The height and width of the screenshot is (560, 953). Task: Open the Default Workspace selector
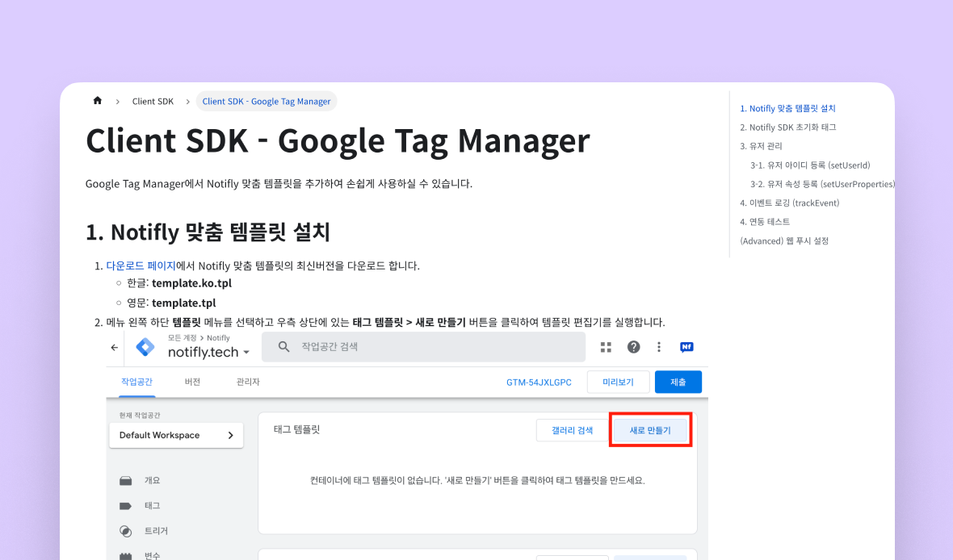point(176,436)
